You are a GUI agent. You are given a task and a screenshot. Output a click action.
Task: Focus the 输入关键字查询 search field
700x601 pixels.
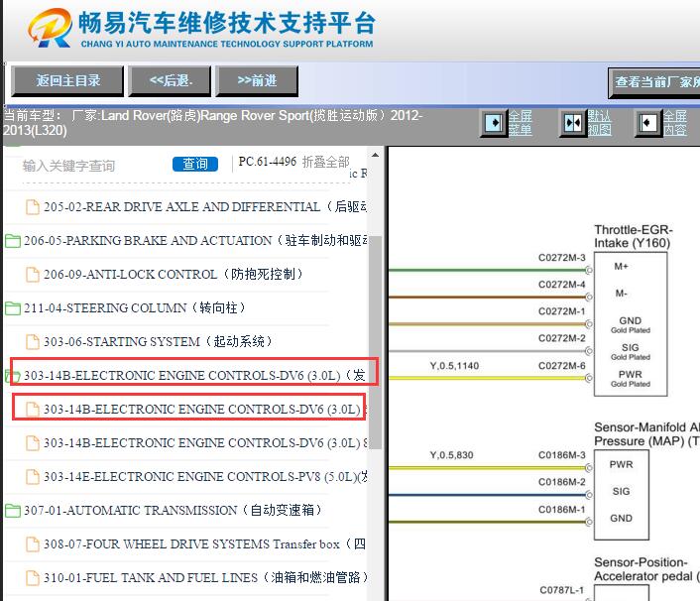pyautogui.click(x=94, y=166)
